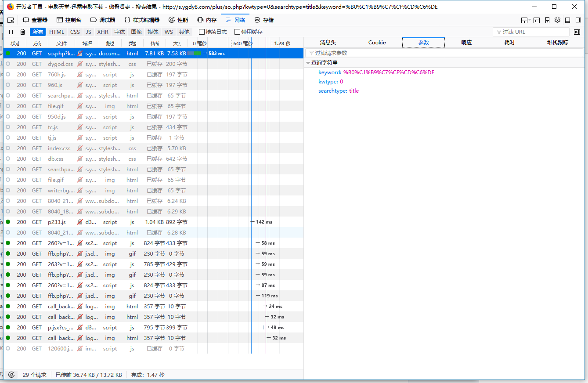Open the 性能 (Performance) tab

click(179, 20)
